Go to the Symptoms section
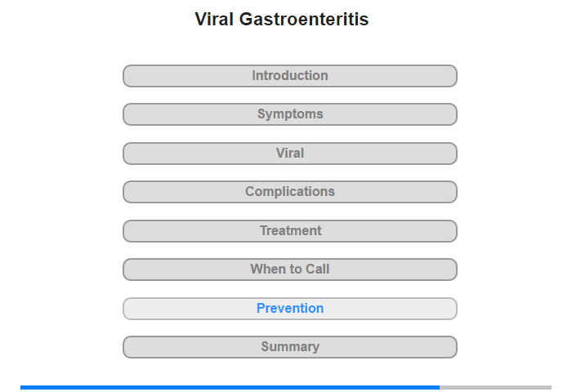The height and width of the screenshot is (392, 572). click(x=289, y=114)
